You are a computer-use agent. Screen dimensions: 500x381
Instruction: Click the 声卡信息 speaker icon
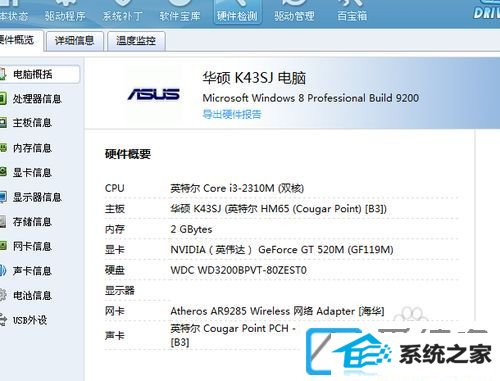pyautogui.click(x=3, y=271)
